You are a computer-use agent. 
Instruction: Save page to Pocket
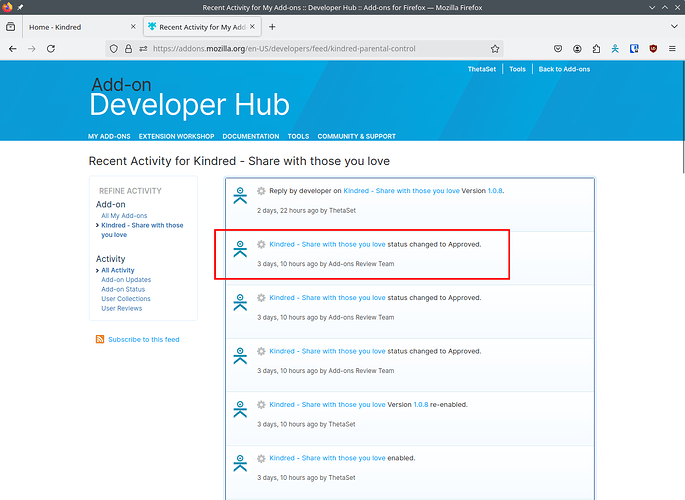click(x=558, y=49)
